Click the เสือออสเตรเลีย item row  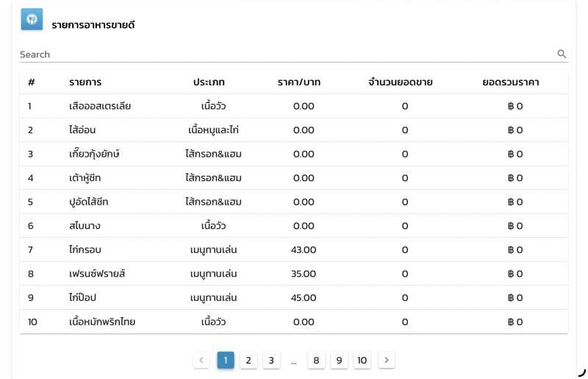tap(293, 106)
